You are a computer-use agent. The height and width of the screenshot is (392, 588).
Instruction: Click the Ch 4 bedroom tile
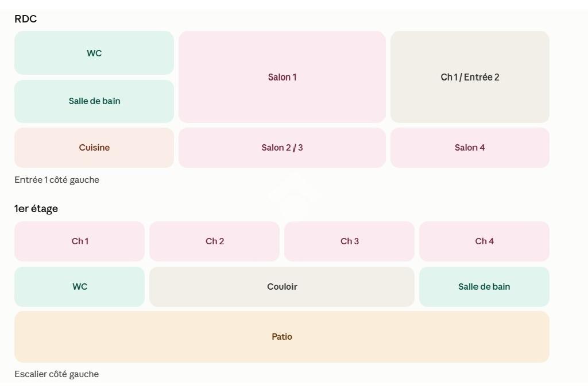485,241
